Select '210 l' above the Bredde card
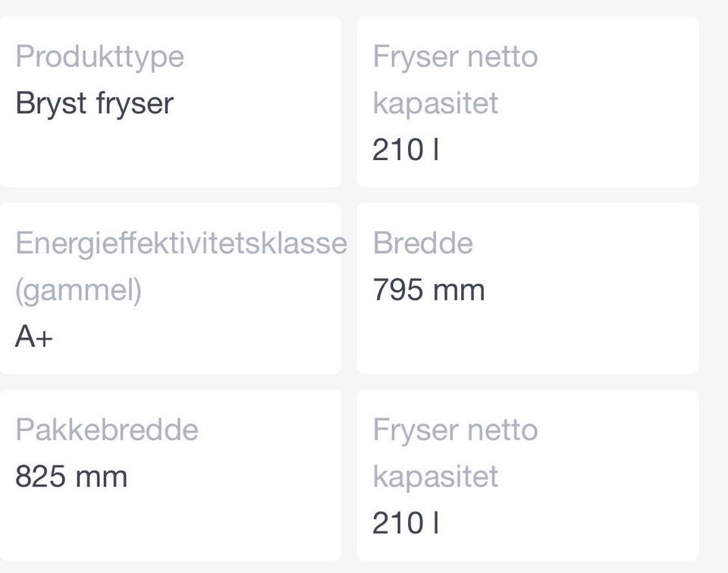Image resolution: width=728 pixels, height=573 pixels. coord(405,150)
